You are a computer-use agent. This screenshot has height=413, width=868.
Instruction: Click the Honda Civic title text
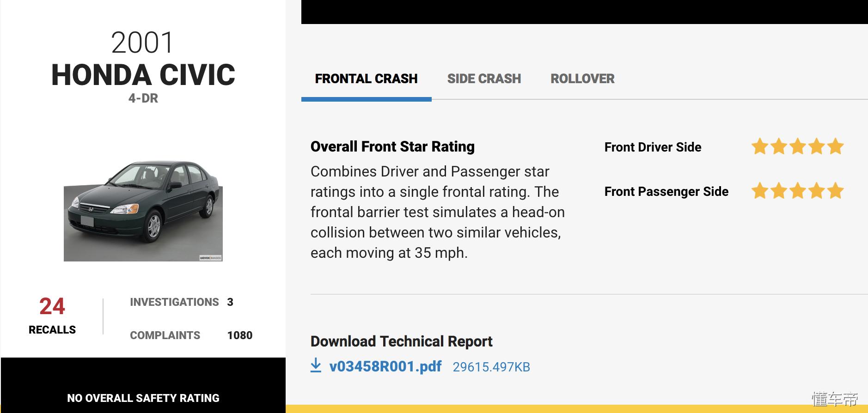pyautogui.click(x=143, y=75)
